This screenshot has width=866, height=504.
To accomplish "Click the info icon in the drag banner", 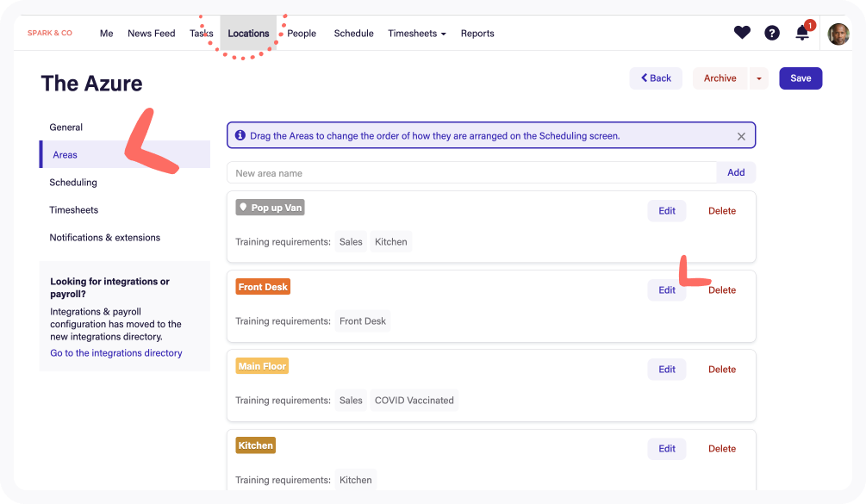I will [240, 134].
